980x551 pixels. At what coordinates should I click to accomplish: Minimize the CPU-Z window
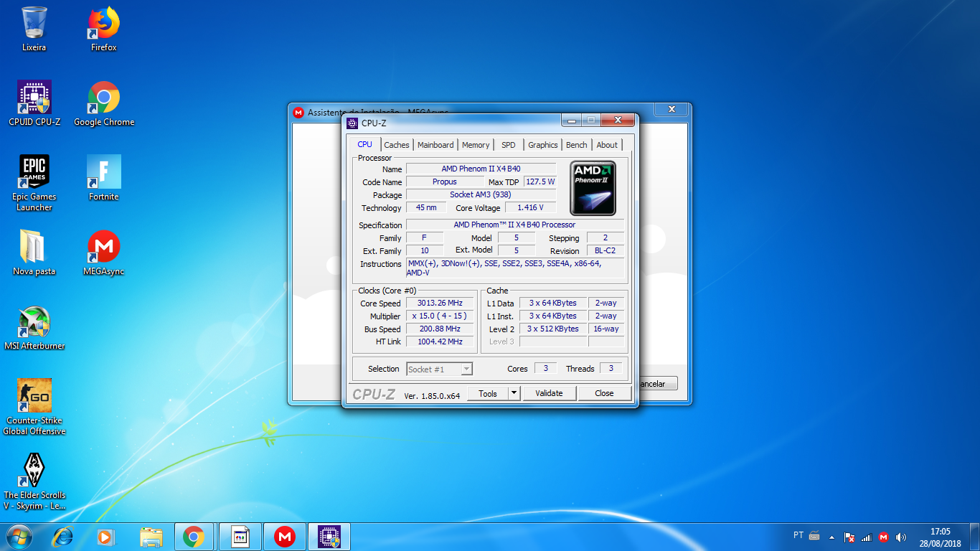pos(572,120)
